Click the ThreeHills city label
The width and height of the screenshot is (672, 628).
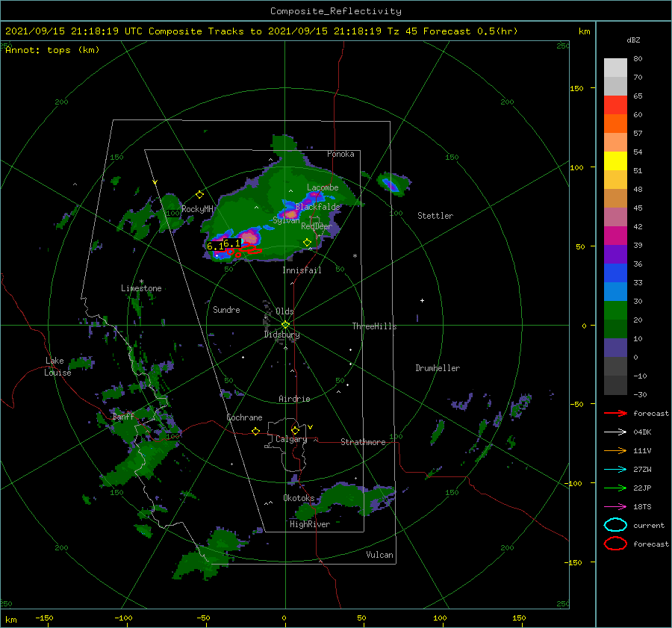(374, 326)
